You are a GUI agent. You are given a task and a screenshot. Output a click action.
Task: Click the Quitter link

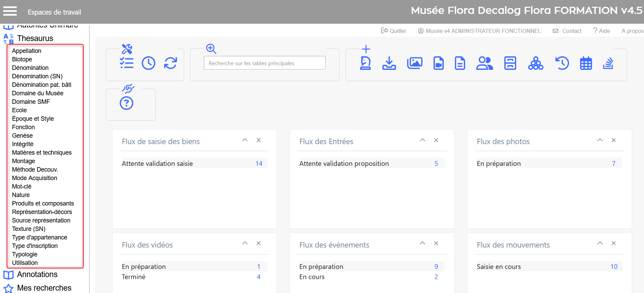[394, 31]
